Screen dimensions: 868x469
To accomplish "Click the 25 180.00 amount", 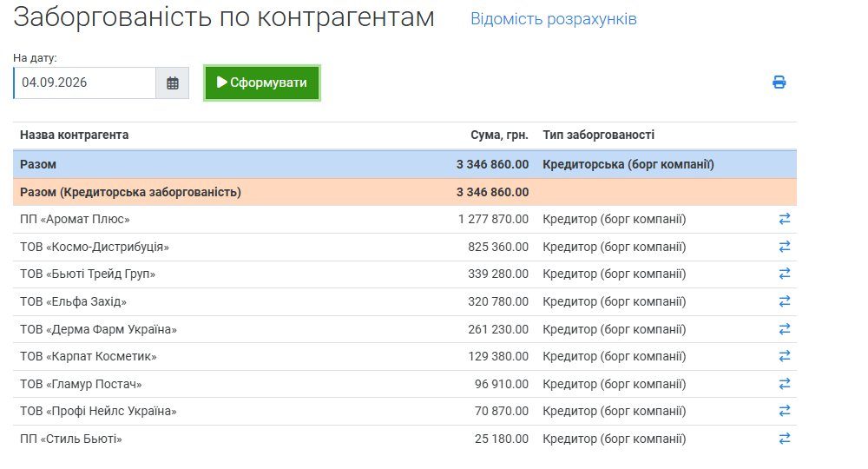I will [502, 439].
